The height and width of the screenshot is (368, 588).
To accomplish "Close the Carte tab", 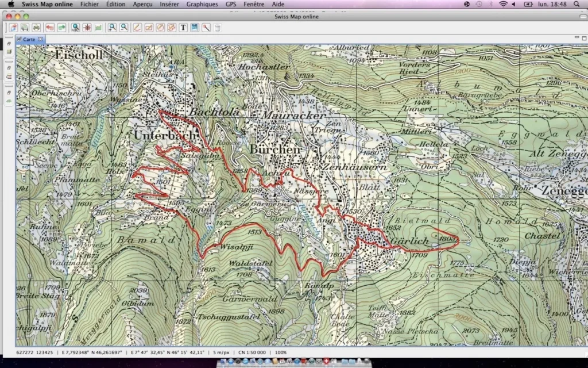I will [x=40, y=39].
